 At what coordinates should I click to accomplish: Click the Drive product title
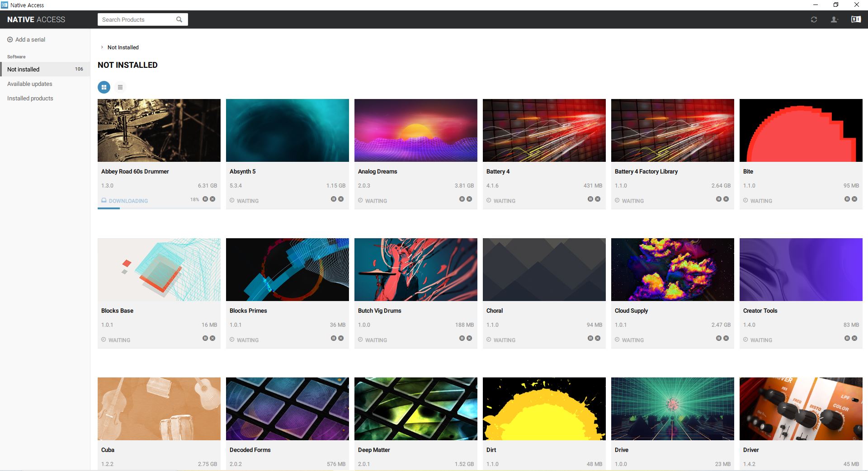point(622,450)
